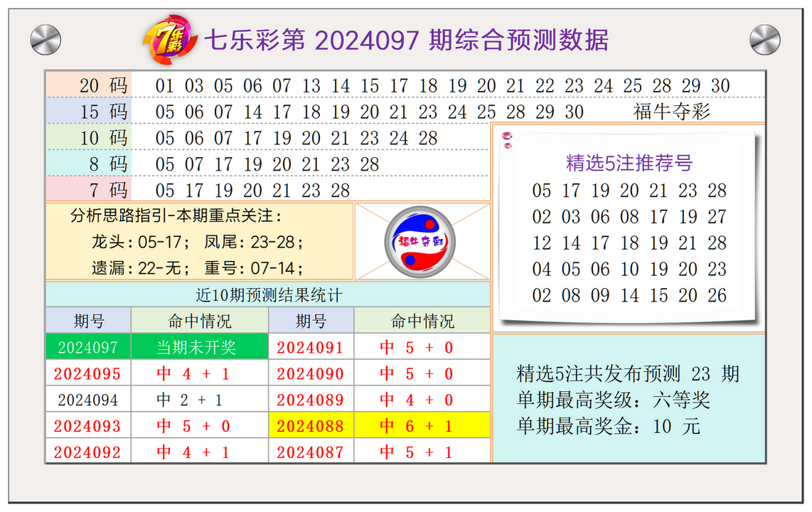Select period 2024089 cell
Screen dimensions: 812x512
[311, 400]
